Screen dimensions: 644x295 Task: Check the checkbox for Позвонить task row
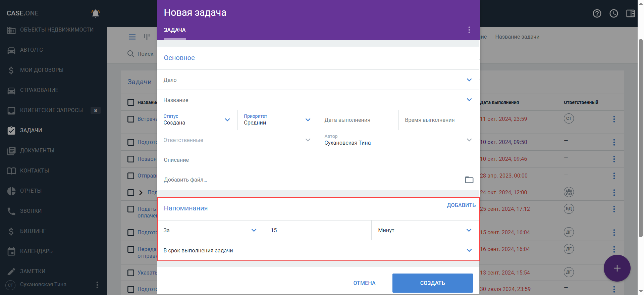point(131,159)
